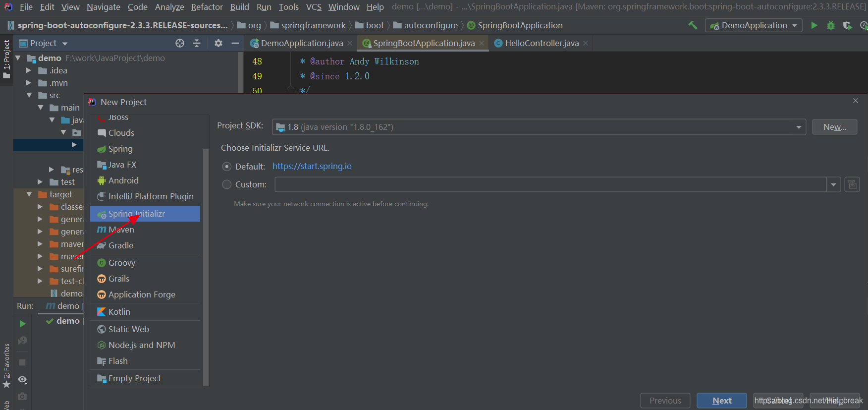Expand the .mvn folder
This screenshot has height=410, width=868.
pyautogui.click(x=29, y=83)
